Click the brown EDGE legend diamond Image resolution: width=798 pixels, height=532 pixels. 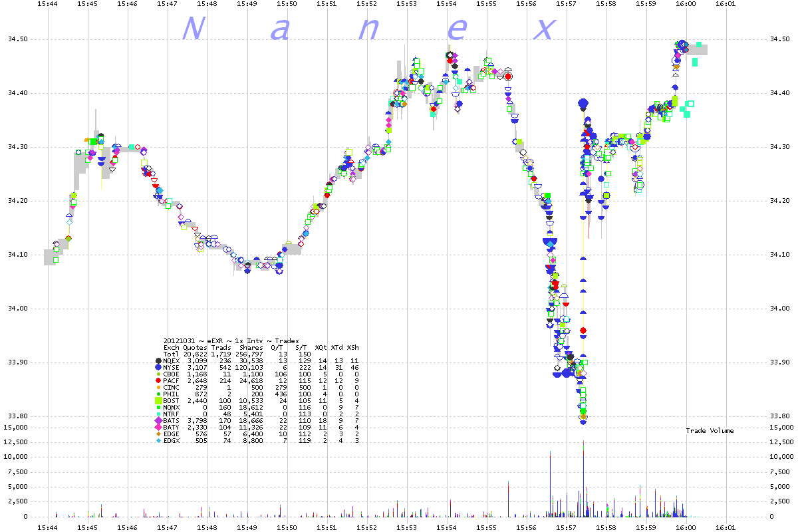(x=158, y=434)
